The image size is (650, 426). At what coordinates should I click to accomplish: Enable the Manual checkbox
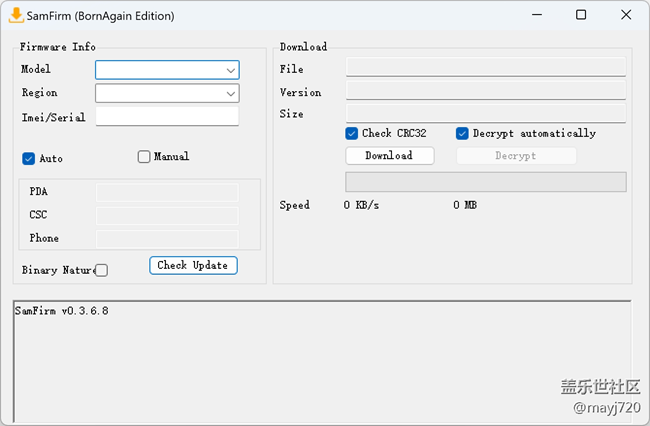pos(144,156)
